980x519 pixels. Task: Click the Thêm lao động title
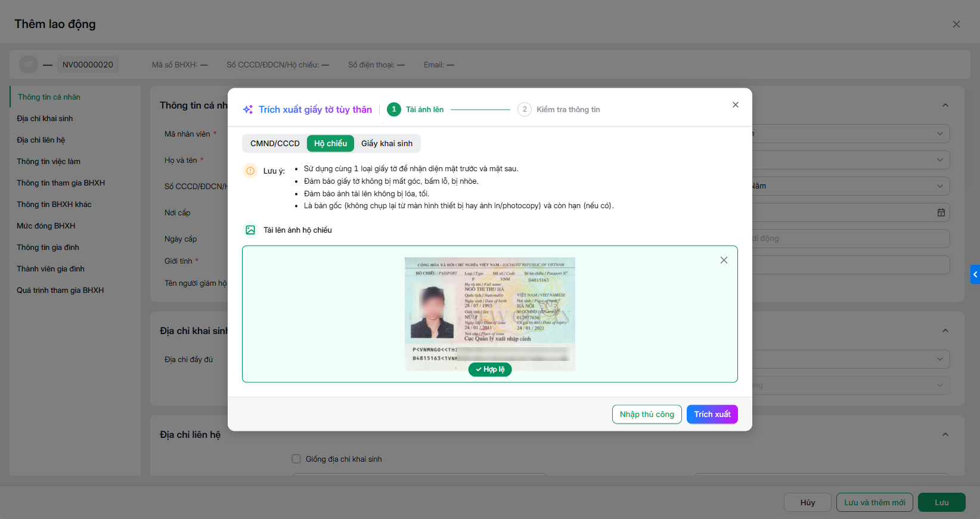(x=55, y=24)
